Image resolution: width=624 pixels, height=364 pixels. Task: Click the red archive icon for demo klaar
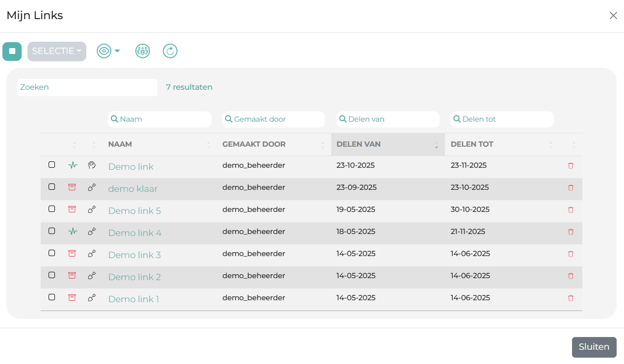(x=72, y=187)
